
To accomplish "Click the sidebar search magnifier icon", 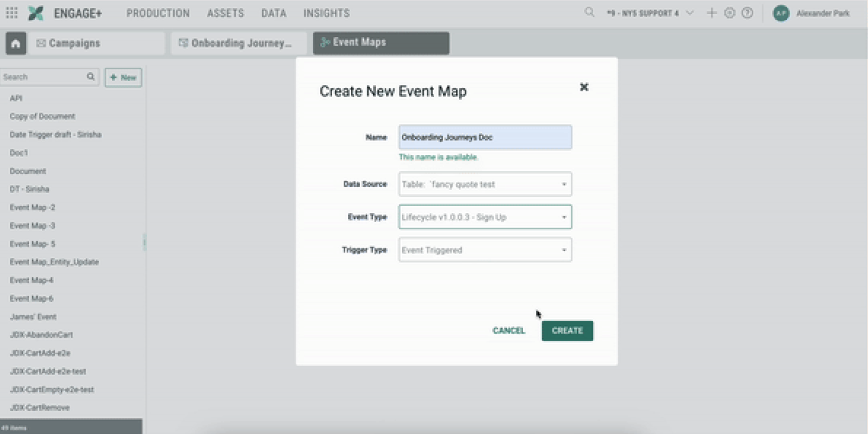I will coord(91,77).
